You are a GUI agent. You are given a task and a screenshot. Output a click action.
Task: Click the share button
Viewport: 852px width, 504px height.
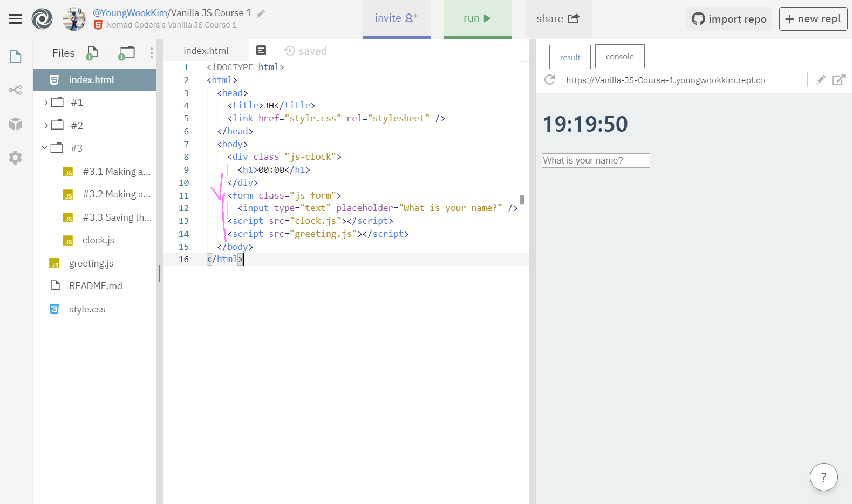point(558,19)
